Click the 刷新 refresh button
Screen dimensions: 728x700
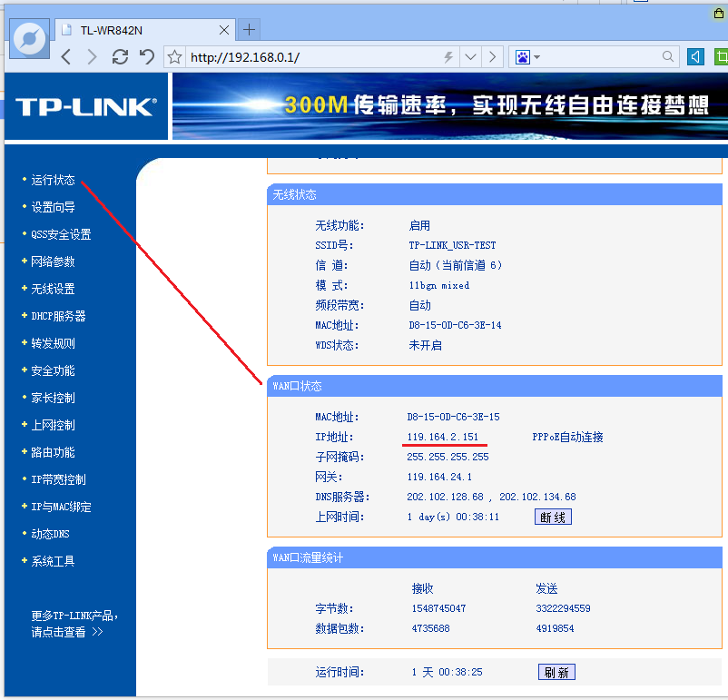(556, 672)
